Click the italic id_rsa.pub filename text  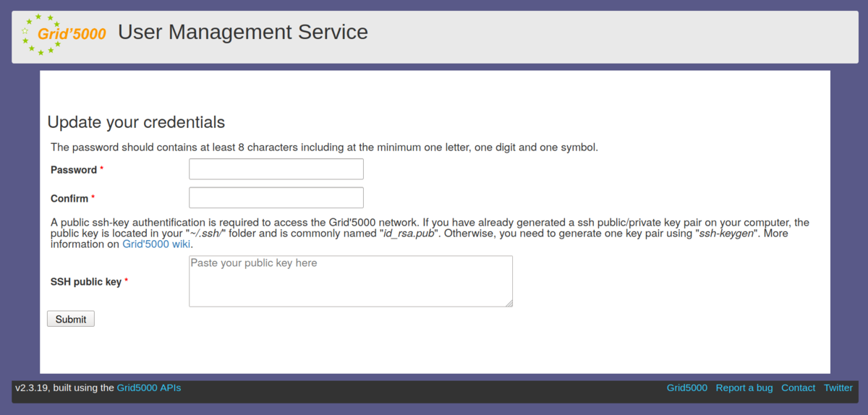pos(409,234)
